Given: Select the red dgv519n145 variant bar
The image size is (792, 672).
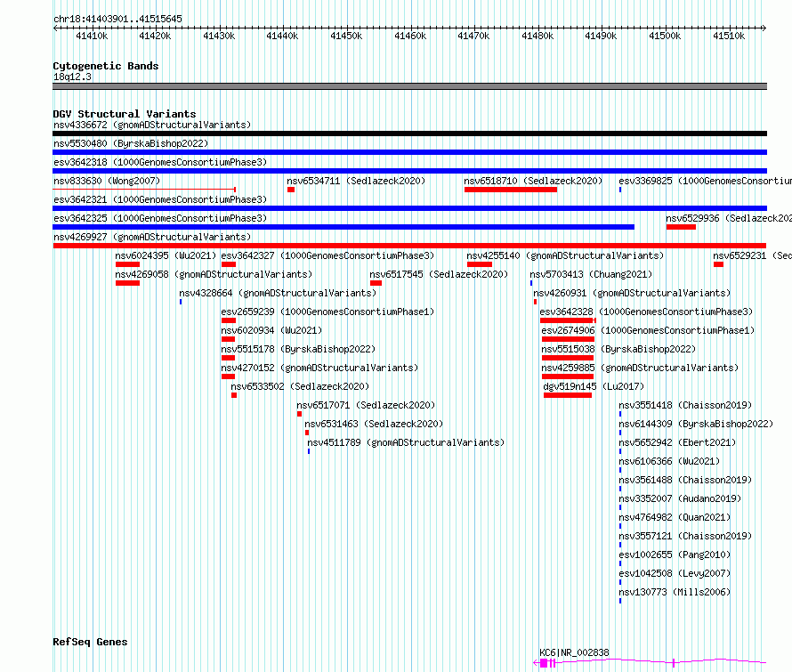Looking at the screenshot, I should coord(568,395).
